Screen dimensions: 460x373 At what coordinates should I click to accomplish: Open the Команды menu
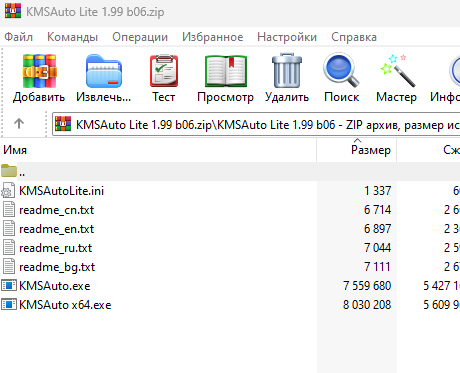click(72, 37)
